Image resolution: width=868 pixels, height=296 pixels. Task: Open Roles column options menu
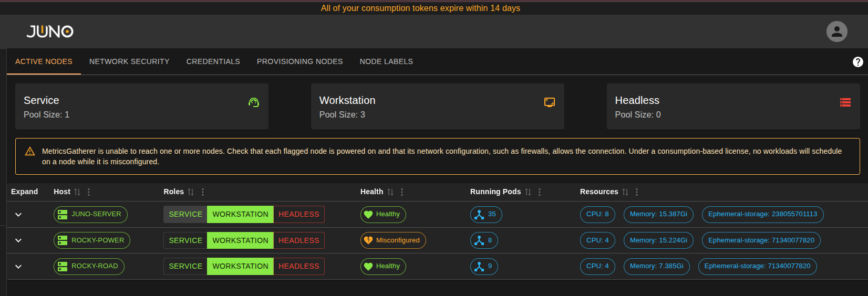[x=203, y=192]
